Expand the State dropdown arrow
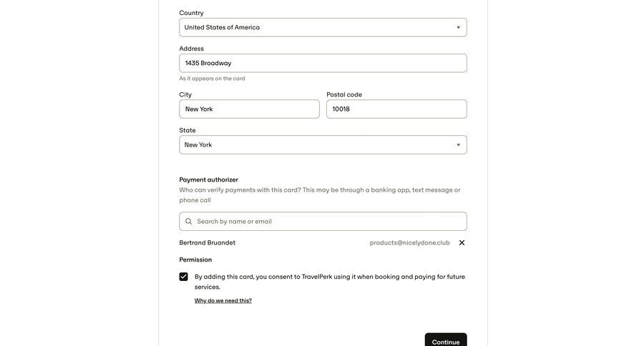644x346 pixels. pyautogui.click(x=459, y=145)
